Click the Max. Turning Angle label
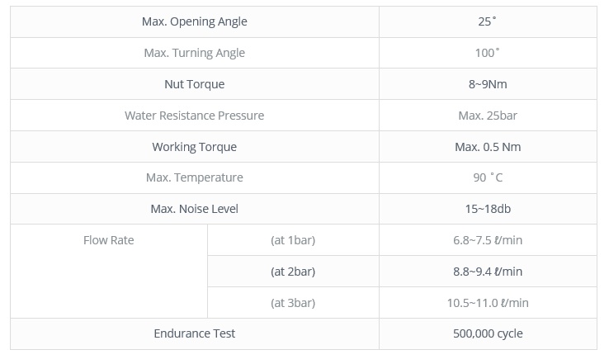This screenshot has height=364, width=609. click(194, 53)
